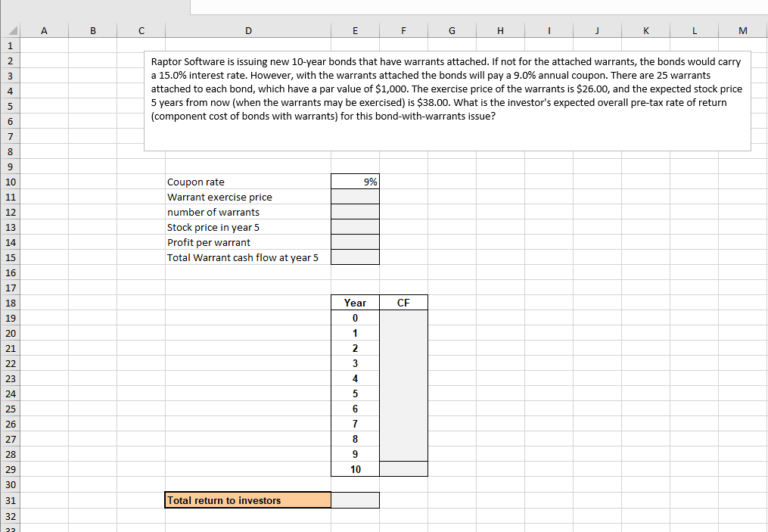Select the Warrant exercise price input cell
Image resolution: width=768 pixels, height=532 pixels.
click(355, 197)
